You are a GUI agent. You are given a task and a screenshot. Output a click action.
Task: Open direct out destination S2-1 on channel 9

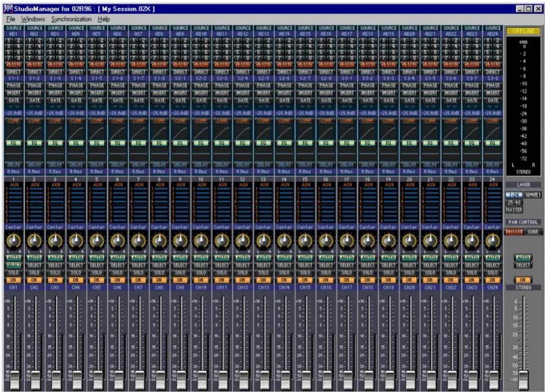tap(180, 78)
